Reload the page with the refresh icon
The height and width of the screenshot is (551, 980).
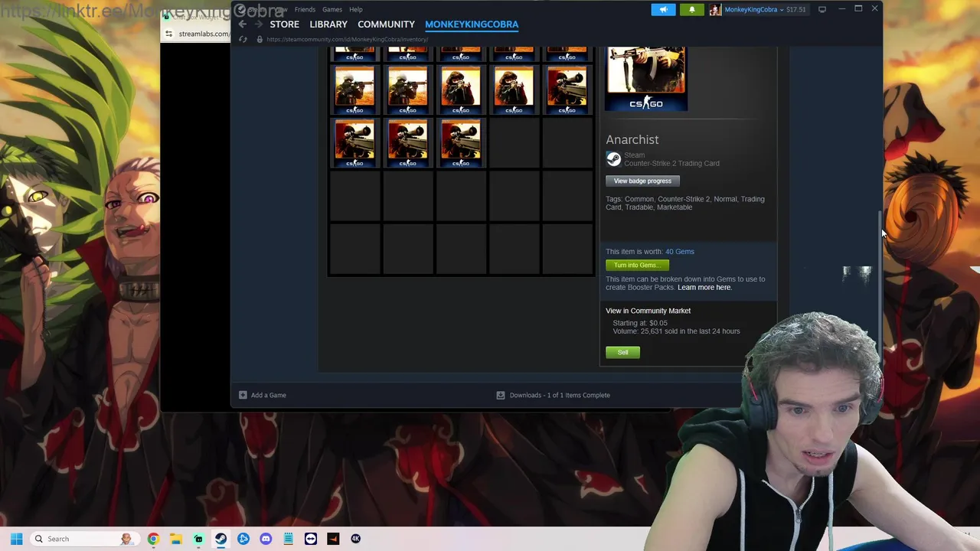point(243,39)
